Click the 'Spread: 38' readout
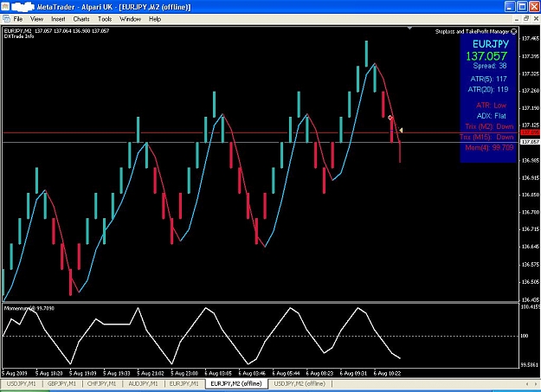Viewport: 541px width, 392px height. click(490, 66)
